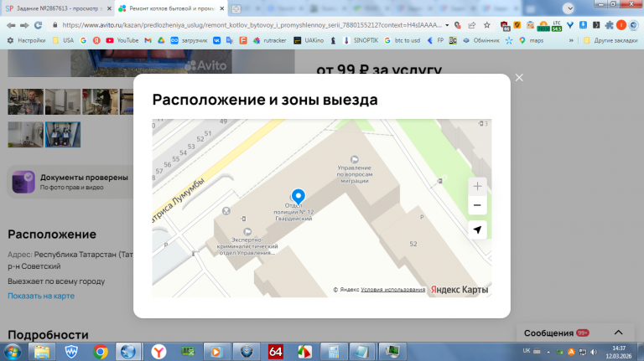Click the blue location pin marker
The height and width of the screenshot is (361, 644).
click(x=299, y=197)
